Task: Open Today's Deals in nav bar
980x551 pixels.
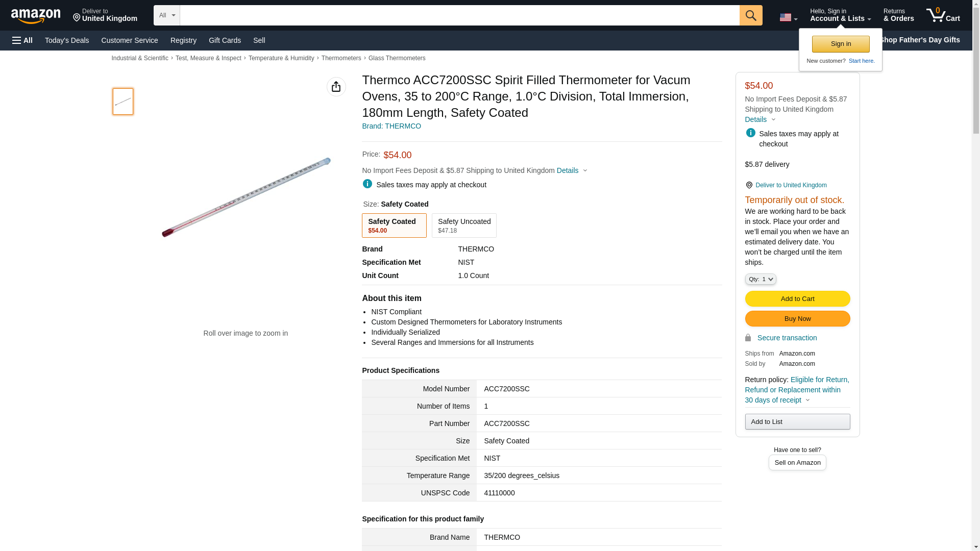Action: click(x=66, y=40)
